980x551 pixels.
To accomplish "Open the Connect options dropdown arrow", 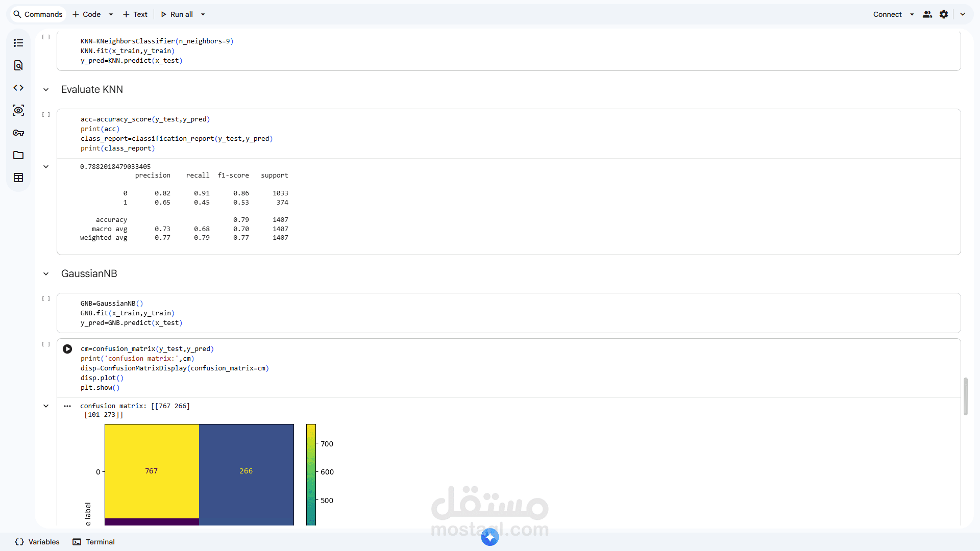I will pyautogui.click(x=912, y=14).
